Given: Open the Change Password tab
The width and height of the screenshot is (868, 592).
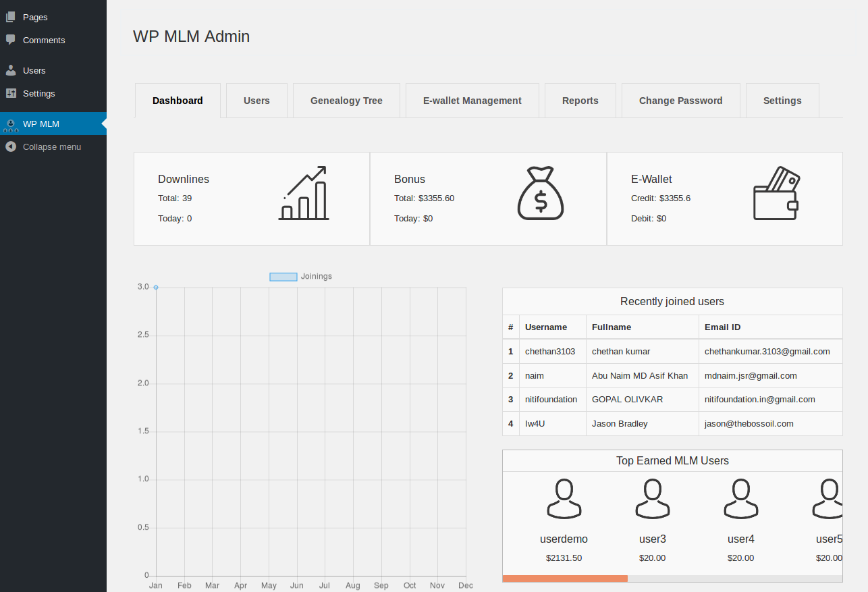Looking at the screenshot, I should coord(681,101).
